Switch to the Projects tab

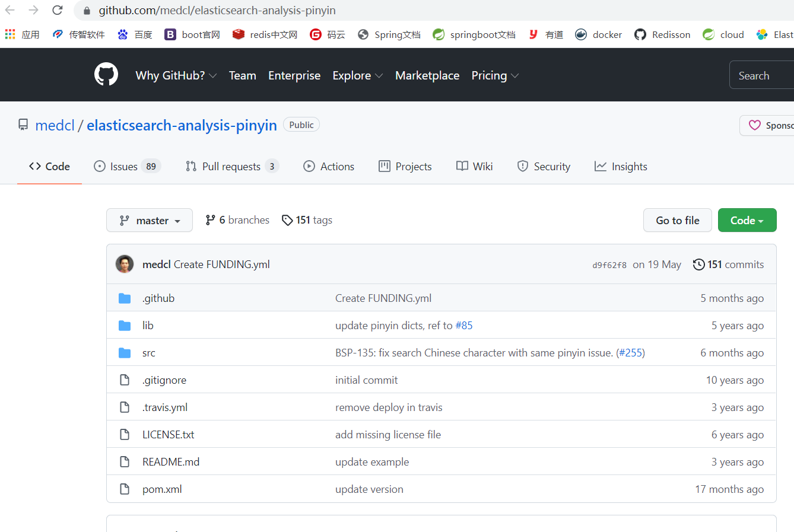(x=405, y=166)
